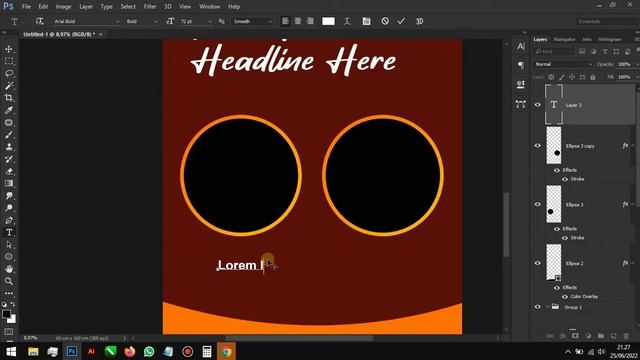
Task: Hide the Ellipse 3 copy layer
Action: click(x=538, y=146)
